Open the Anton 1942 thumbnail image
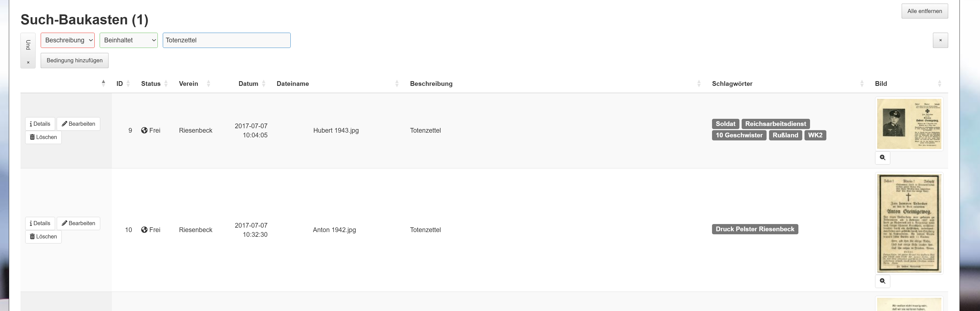980x311 pixels. [x=909, y=223]
